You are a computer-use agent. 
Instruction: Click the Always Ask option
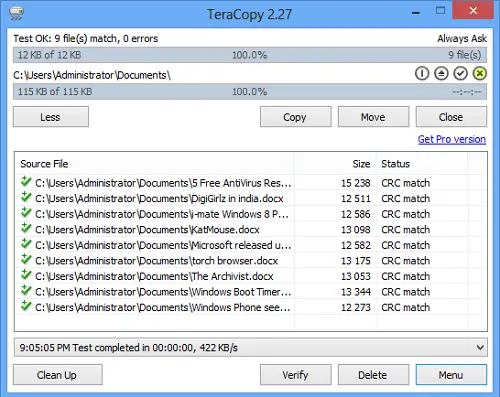coord(462,39)
